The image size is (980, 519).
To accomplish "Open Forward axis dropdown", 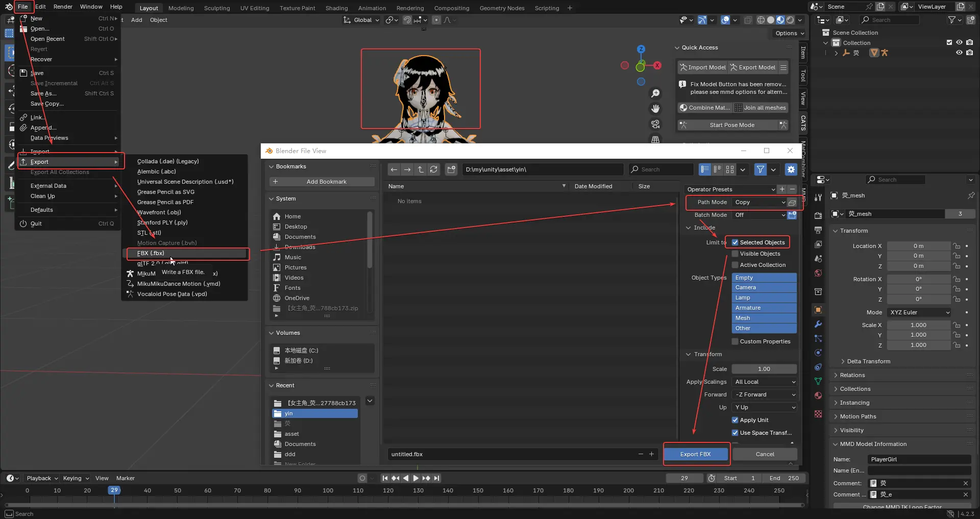I will click(x=764, y=394).
